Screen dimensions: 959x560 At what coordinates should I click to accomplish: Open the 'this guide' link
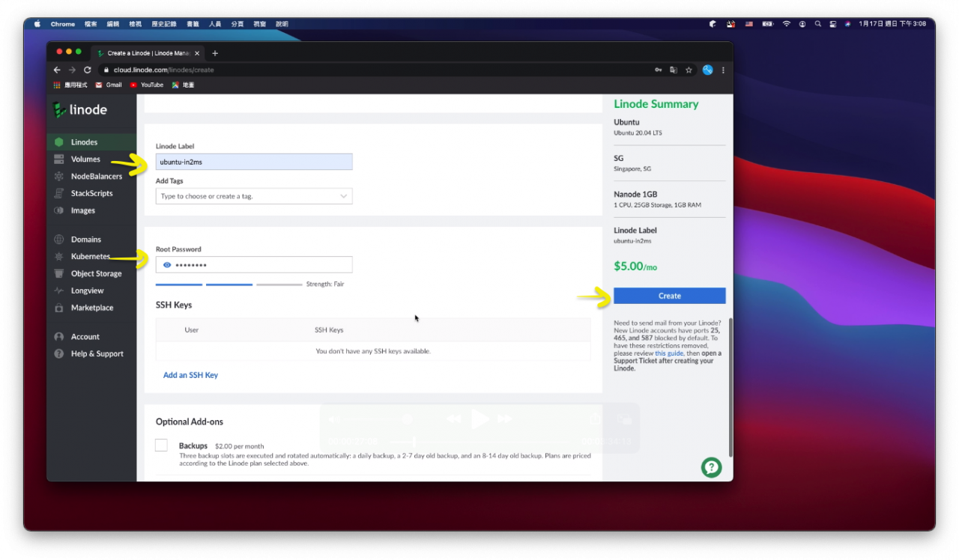[669, 353]
